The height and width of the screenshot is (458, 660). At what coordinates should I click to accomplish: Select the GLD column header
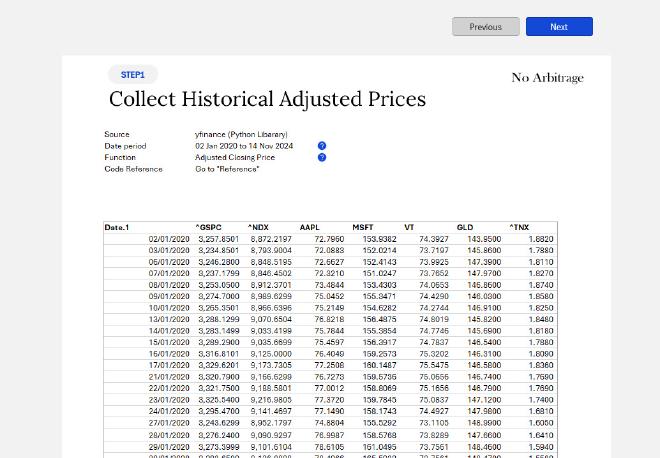pyautogui.click(x=465, y=228)
